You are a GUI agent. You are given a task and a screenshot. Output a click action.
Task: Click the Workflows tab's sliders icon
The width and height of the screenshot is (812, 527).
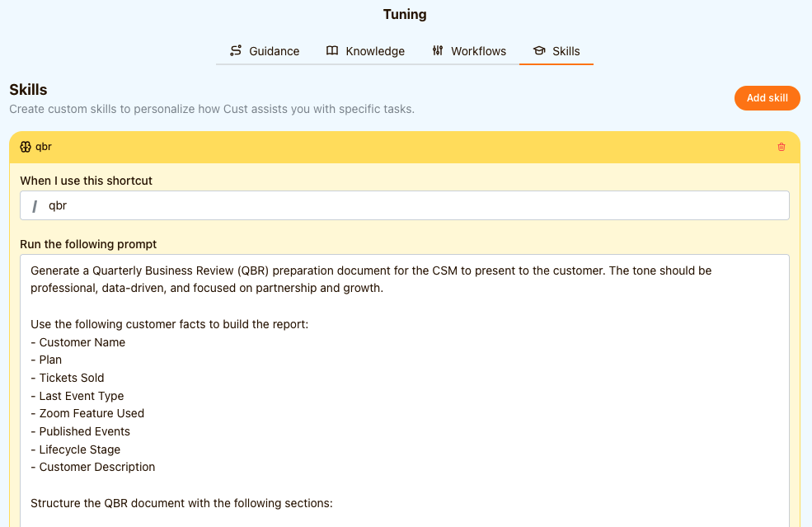point(438,51)
